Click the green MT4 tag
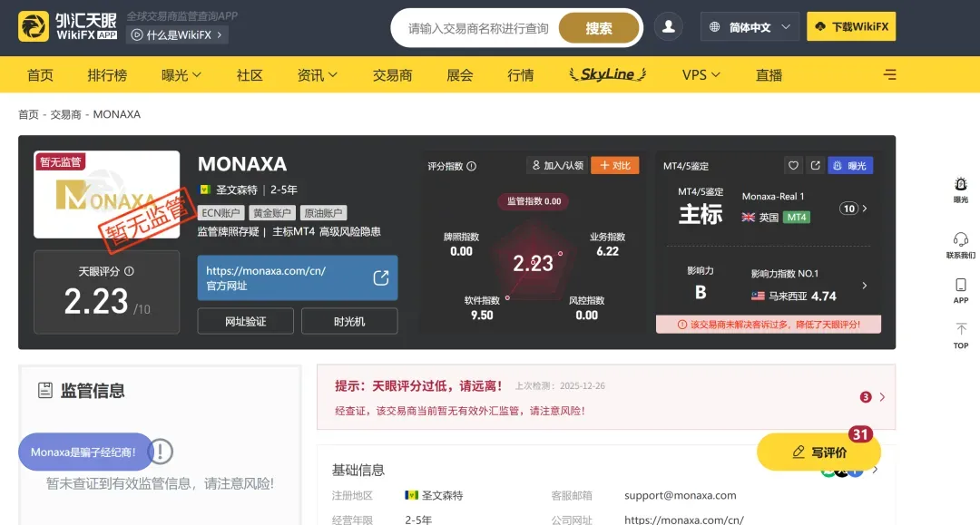Viewport: 980px width, 525px height. click(797, 218)
